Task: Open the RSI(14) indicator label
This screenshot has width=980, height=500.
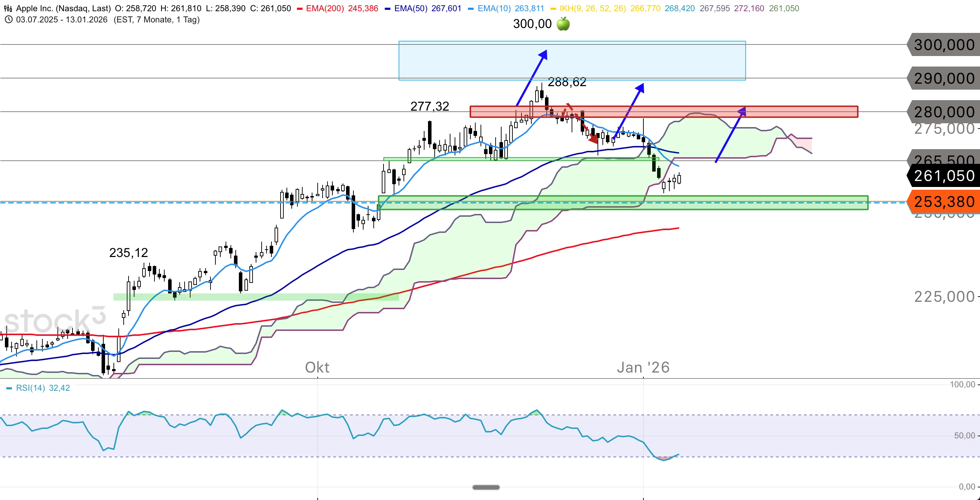Action: pos(30,388)
